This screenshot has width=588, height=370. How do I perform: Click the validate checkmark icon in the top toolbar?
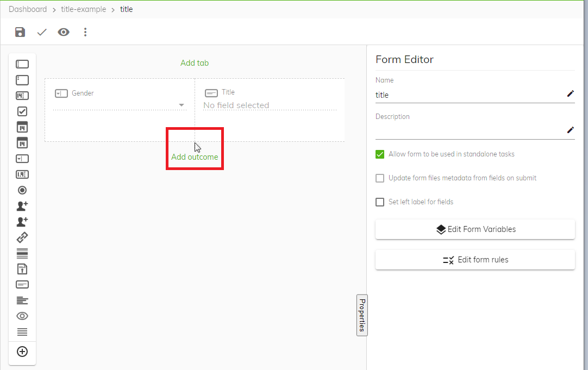pyautogui.click(x=42, y=32)
